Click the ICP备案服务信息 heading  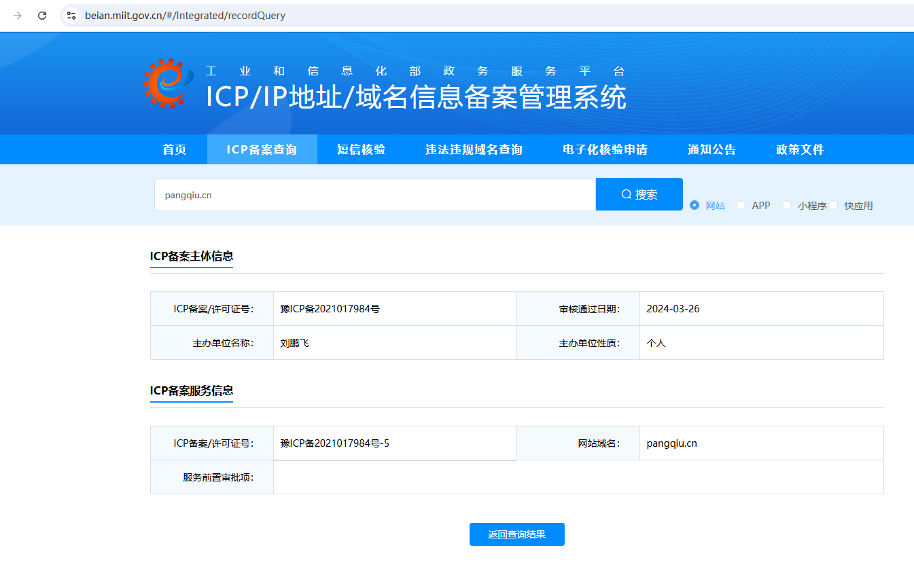tap(192, 390)
